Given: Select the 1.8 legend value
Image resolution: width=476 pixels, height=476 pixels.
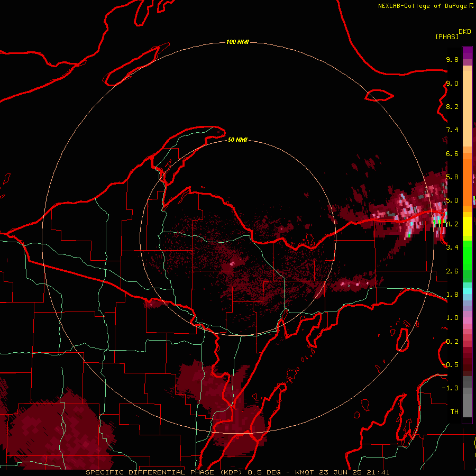Looking at the screenshot, I should click(452, 295).
